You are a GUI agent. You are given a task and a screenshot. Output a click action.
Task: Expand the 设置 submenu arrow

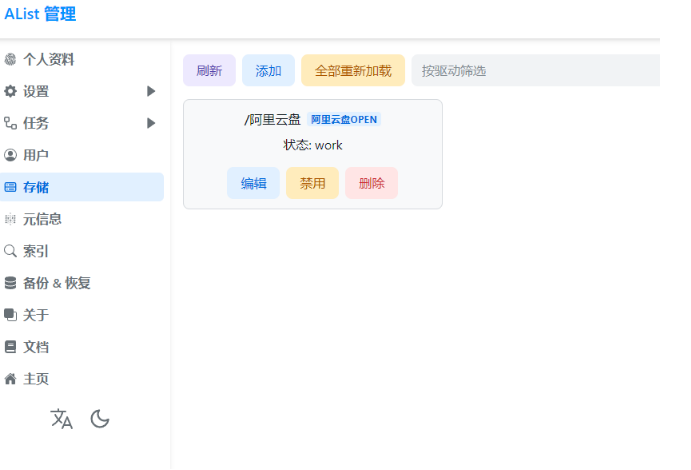[151, 91]
